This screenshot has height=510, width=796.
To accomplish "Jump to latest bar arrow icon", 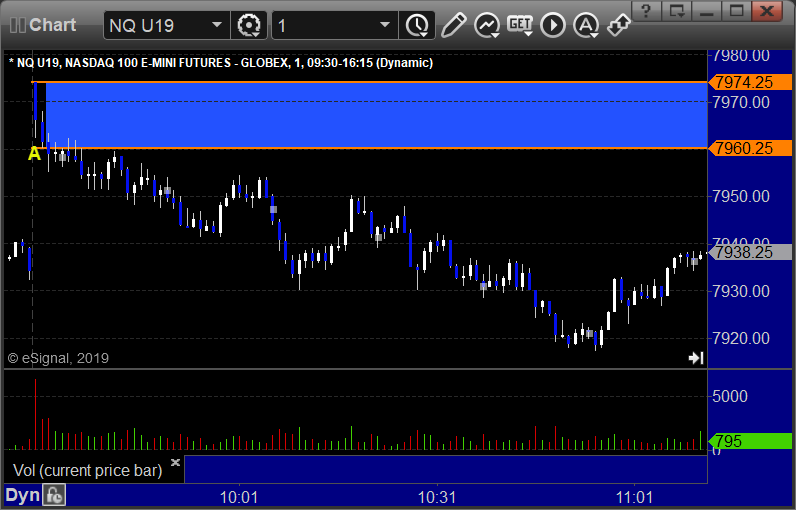I will tap(695, 358).
